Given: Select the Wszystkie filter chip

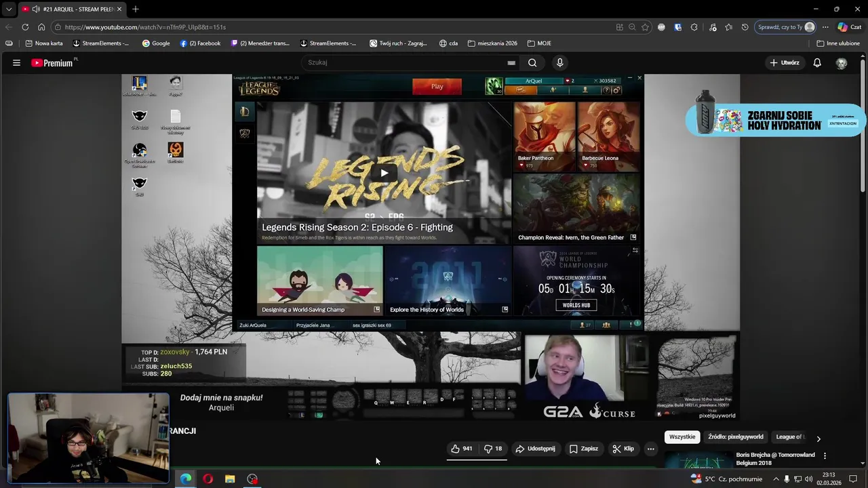Looking at the screenshot, I should [x=682, y=437].
